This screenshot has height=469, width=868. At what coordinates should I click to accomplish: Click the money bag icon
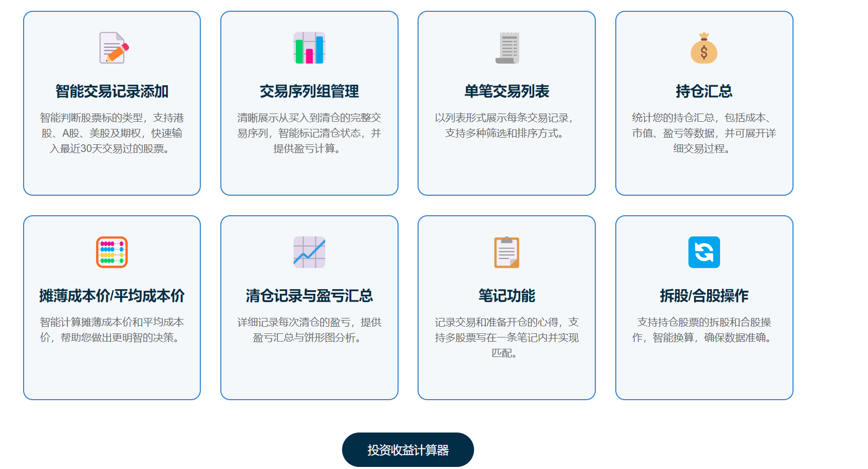pos(704,48)
